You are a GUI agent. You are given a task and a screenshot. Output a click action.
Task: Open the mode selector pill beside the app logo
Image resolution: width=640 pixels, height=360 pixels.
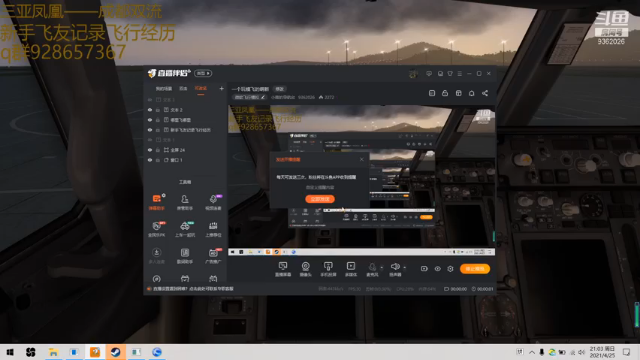(x=203, y=73)
